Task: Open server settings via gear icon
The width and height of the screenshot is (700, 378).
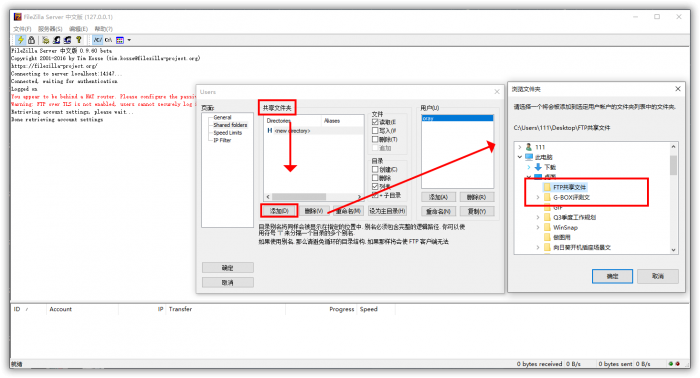Action: point(46,40)
